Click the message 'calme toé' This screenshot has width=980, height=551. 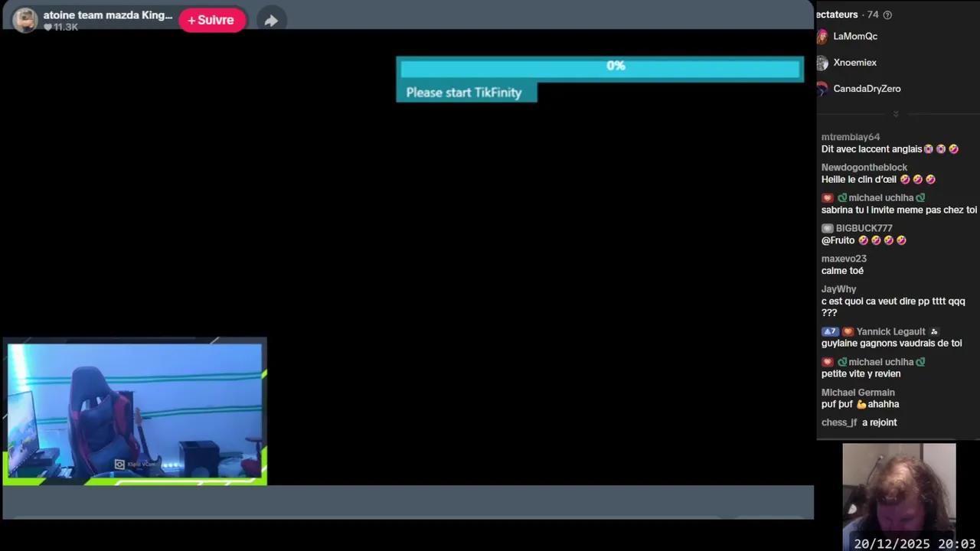click(x=842, y=271)
